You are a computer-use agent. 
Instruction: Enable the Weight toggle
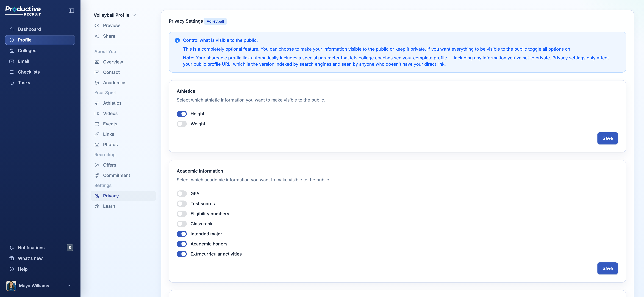[x=182, y=124]
